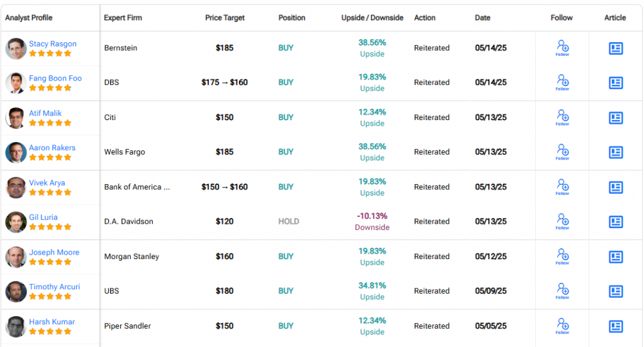The image size is (644, 347).
Task: Follow analyst Atif Malik
Action: (x=562, y=118)
